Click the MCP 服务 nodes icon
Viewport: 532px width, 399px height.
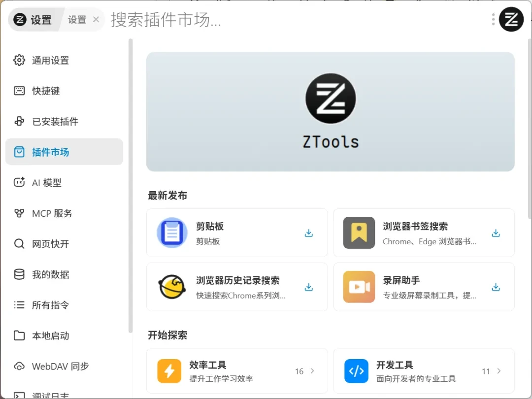point(19,213)
